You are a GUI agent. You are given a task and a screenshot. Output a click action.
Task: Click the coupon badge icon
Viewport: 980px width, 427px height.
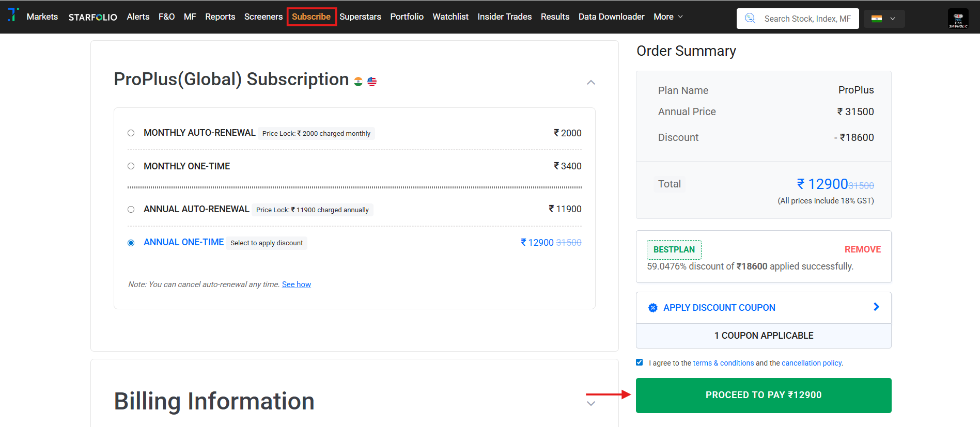click(653, 308)
